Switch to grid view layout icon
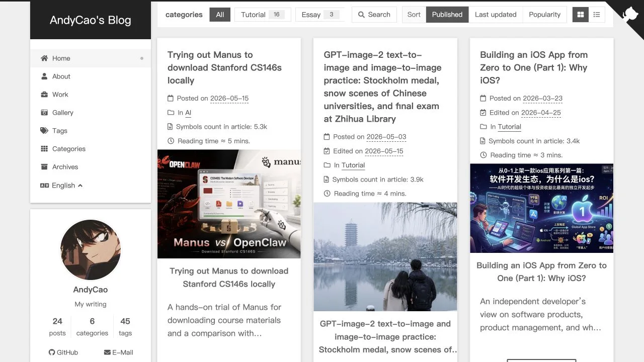The width and height of the screenshot is (644, 362). coord(581,15)
